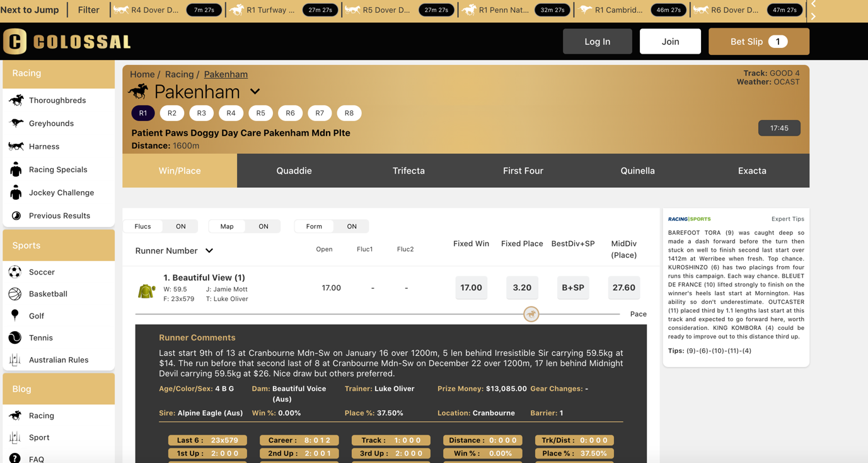Show later races with the right arrow
Image resolution: width=868 pixels, height=463 pixels.
pos(814,16)
